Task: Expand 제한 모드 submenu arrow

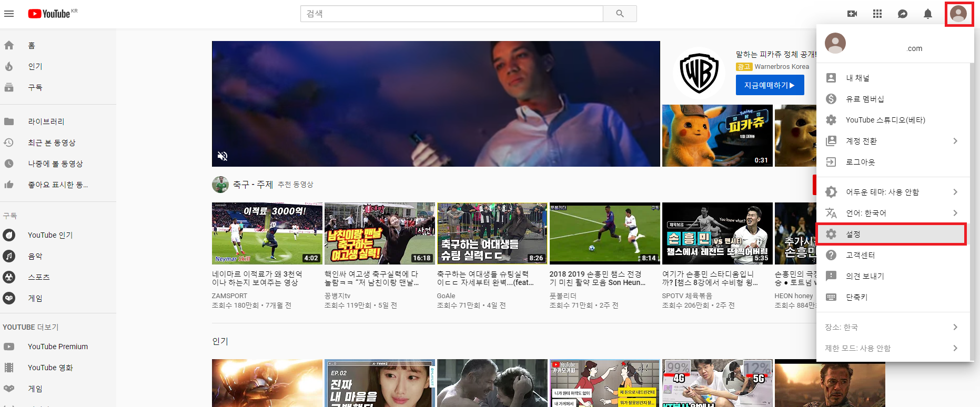Action: coord(955,348)
